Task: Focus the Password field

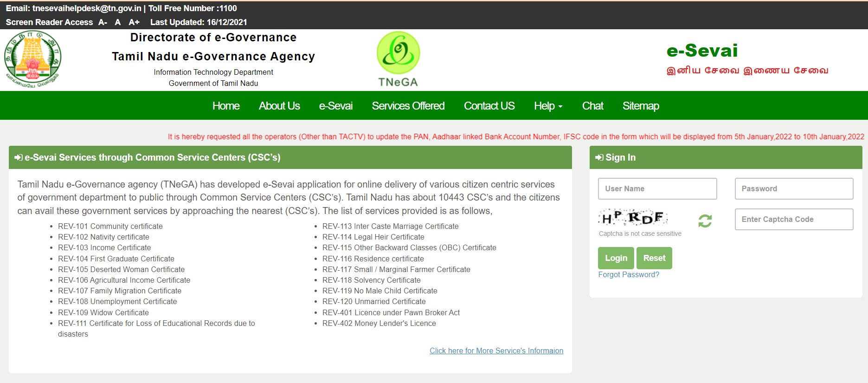Action: [794, 188]
